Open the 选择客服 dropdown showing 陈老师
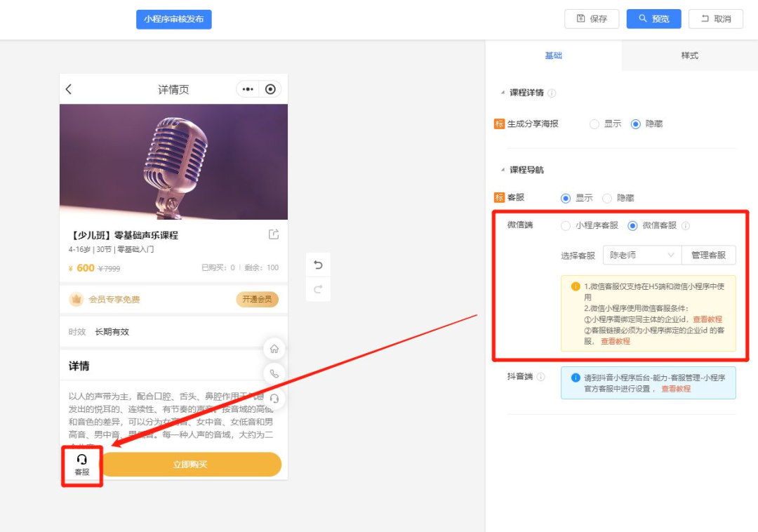 (x=641, y=255)
